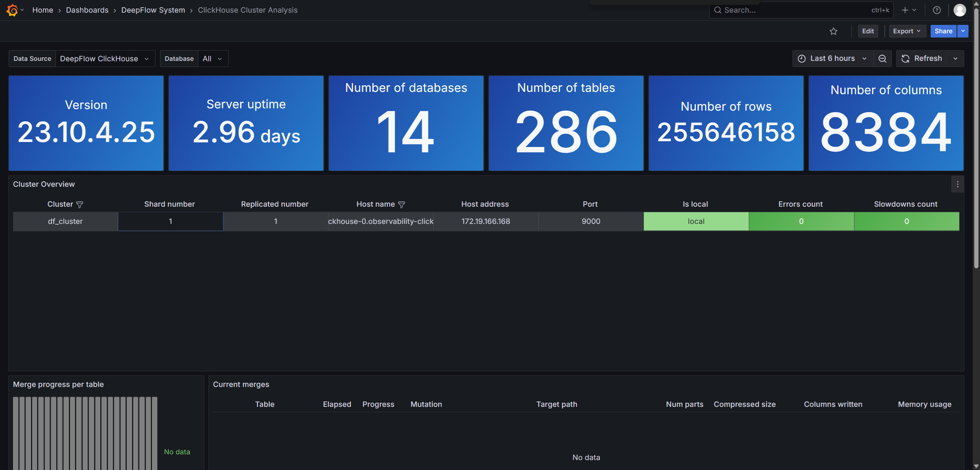980x470 pixels.
Task: Open Cluster Overview panel three-dot menu
Action: tap(957, 184)
